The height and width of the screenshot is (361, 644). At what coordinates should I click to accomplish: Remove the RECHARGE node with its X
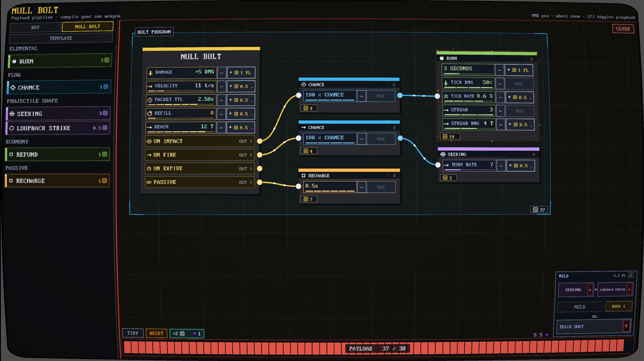(394, 176)
